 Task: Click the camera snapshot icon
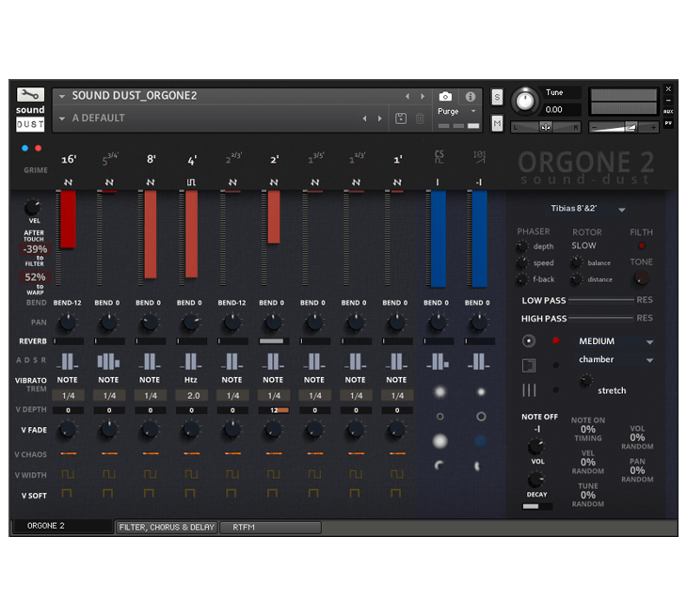point(445,96)
